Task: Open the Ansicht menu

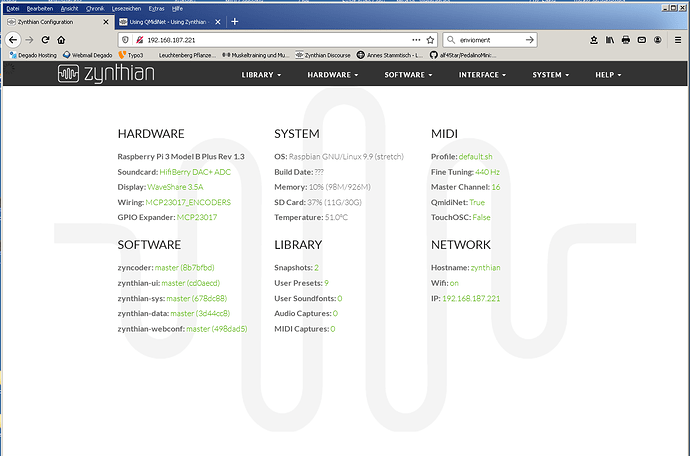Action: pos(70,8)
